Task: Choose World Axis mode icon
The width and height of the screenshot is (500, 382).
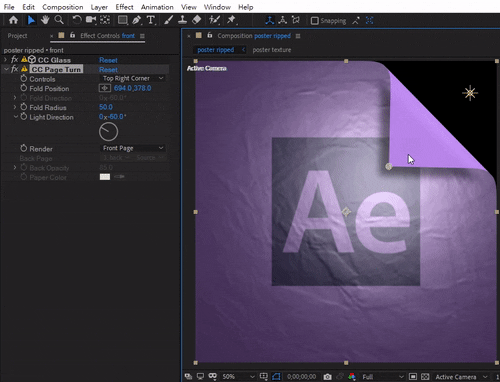Action: tap(283, 20)
